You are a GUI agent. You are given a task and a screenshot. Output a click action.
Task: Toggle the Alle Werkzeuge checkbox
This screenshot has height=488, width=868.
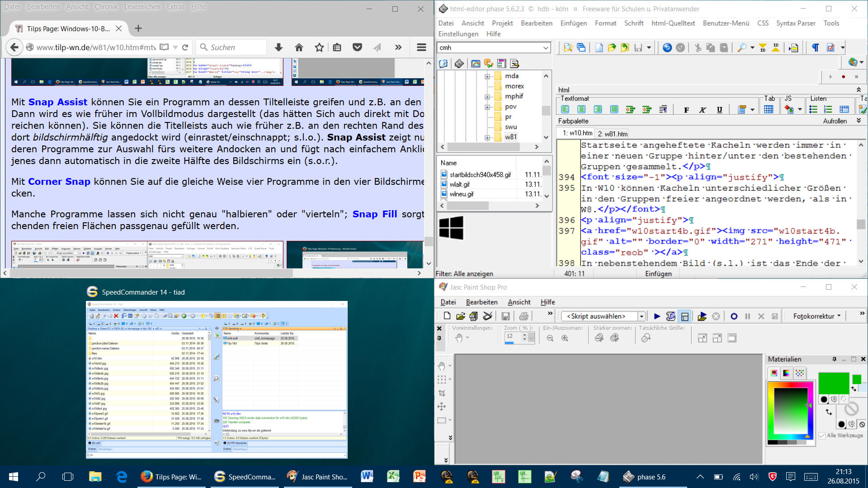point(822,436)
